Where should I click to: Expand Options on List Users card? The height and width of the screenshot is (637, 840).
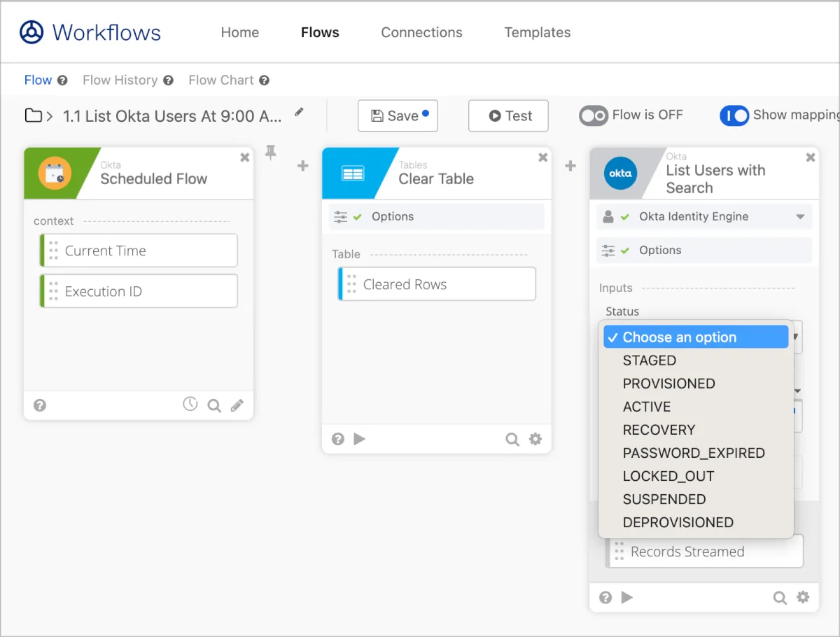(704, 251)
